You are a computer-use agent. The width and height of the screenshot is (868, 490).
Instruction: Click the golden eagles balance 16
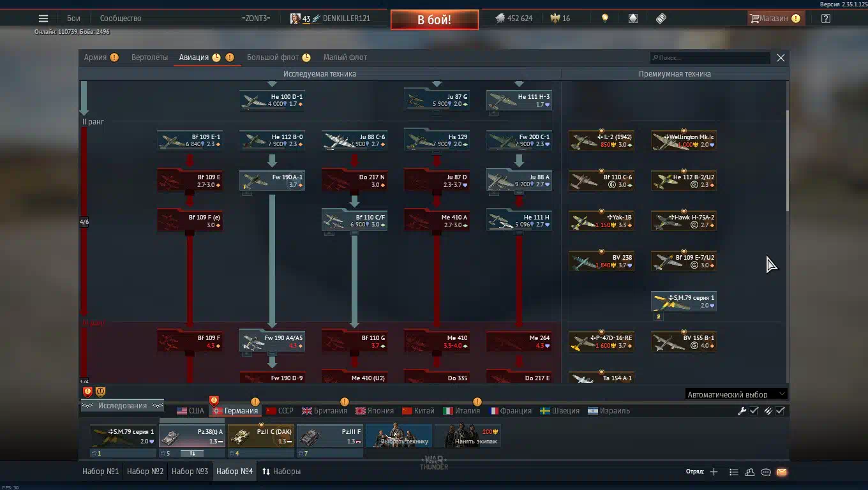pos(560,19)
